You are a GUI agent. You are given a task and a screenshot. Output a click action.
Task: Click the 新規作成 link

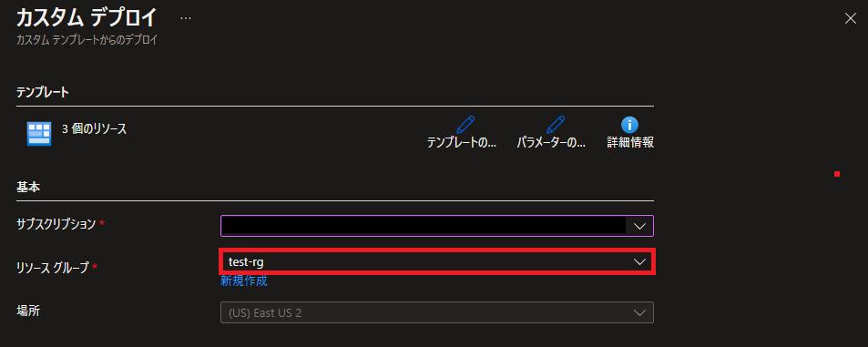pyautogui.click(x=243, y=281)
